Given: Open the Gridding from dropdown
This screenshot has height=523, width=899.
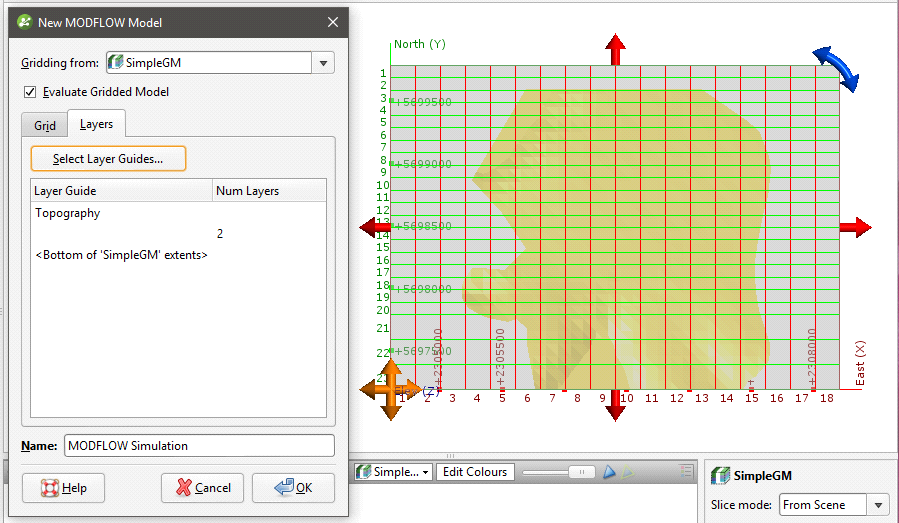Looking at the screenshot, I should coord(323,63).
